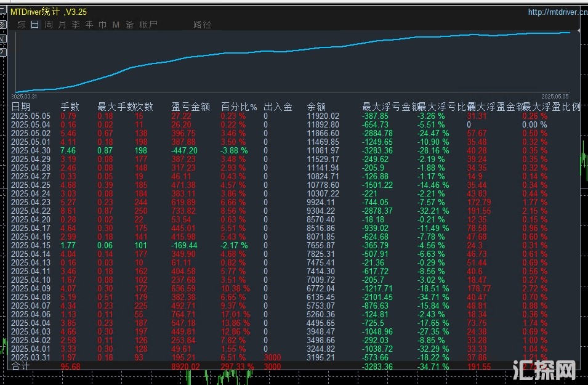588x385 pixels.
Task: Click the -447.20 loss amount
Action: [x=184, y=150]
